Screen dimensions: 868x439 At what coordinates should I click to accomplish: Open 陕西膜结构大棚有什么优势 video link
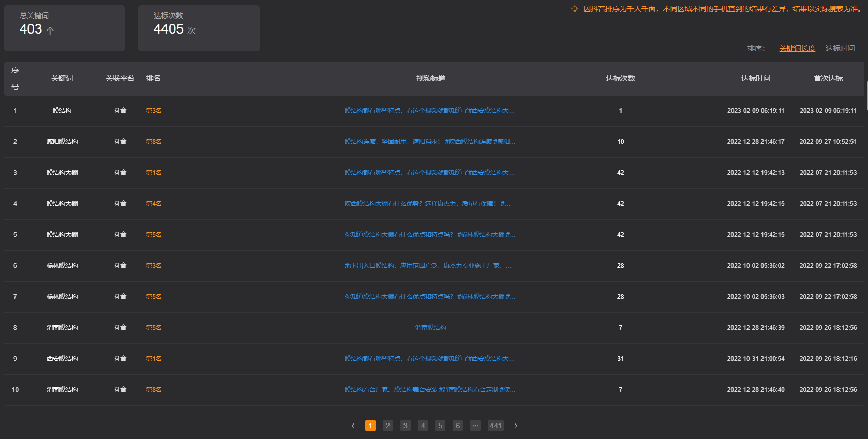pyautogui.click(x=427, y=204)
